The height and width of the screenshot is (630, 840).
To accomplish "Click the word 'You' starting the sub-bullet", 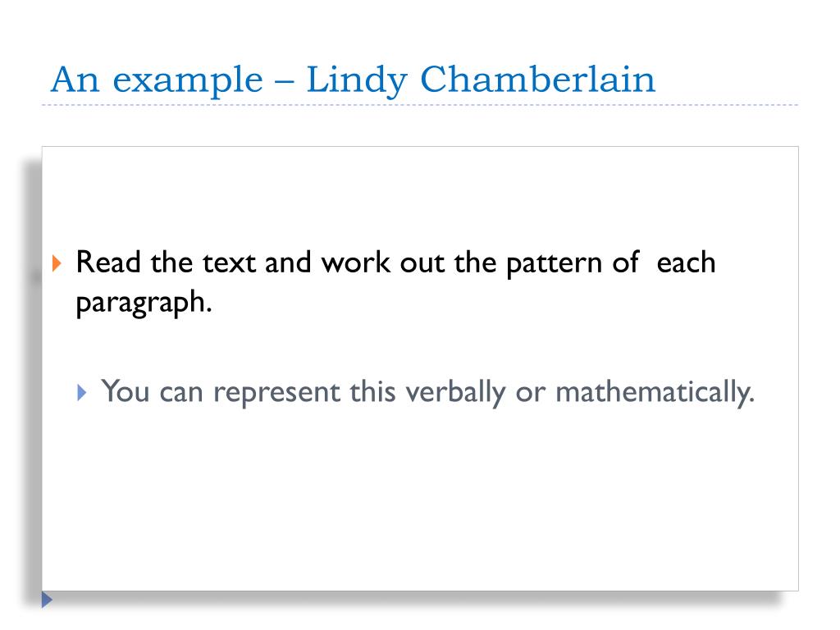I will (x=126, y=391).
